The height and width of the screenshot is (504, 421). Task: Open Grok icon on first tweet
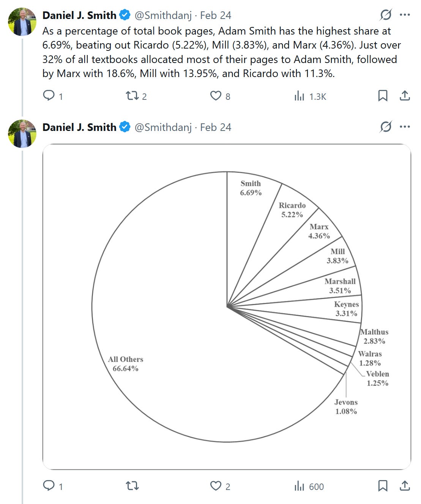click(x=385, y=15)
